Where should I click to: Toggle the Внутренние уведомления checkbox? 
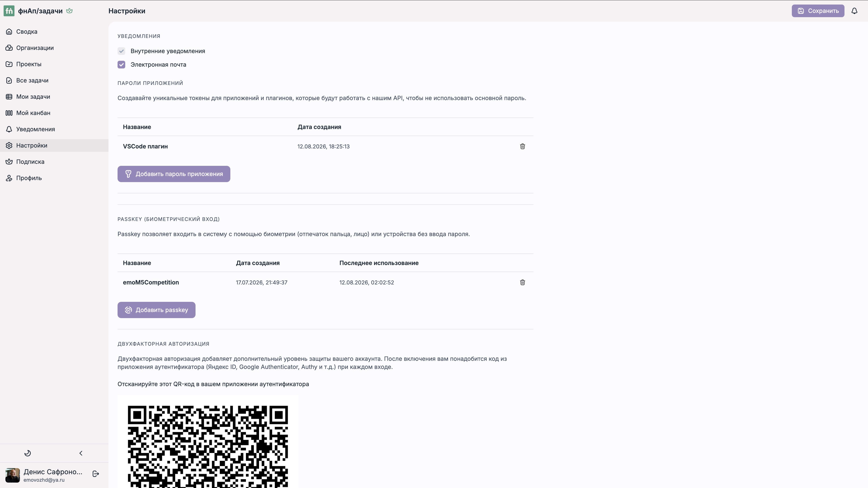tap(121, 51)
